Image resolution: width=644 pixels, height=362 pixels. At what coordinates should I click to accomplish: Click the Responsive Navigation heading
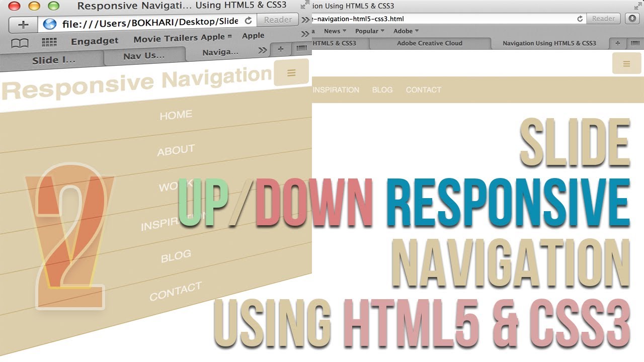click(x=137, y=83)
